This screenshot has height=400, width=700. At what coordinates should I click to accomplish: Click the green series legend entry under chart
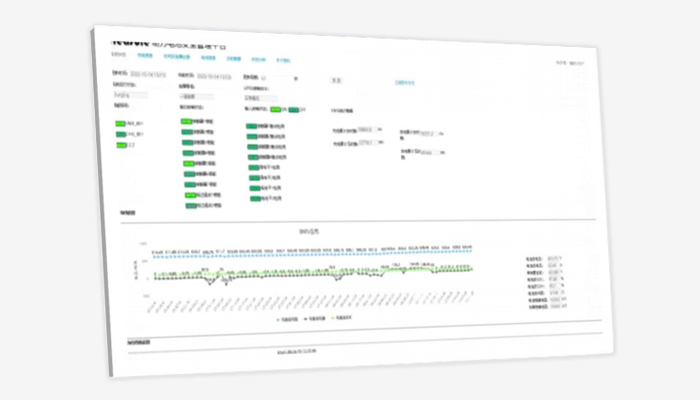[342, 318]
